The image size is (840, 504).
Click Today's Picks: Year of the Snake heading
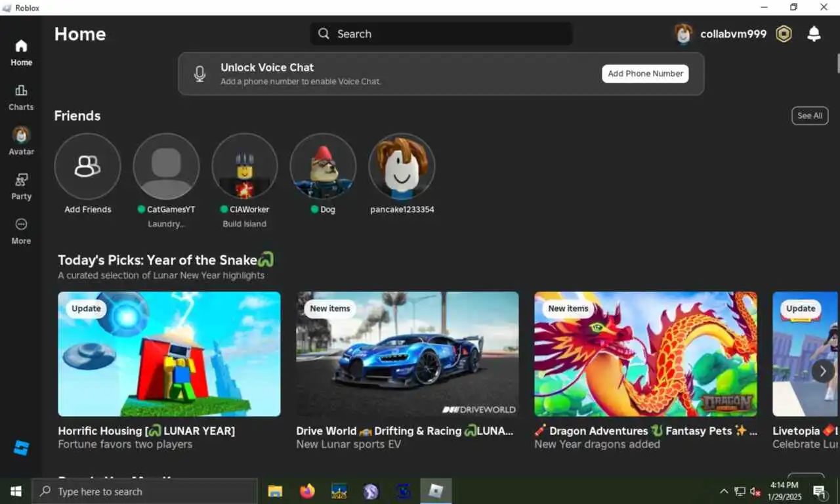[165, 260]
